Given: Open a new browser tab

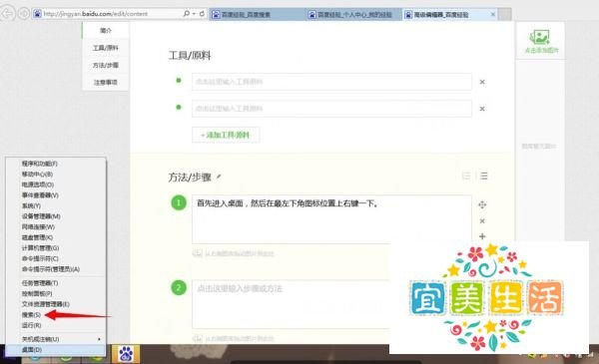Looking at the screenshot, I should click(505, 15).
